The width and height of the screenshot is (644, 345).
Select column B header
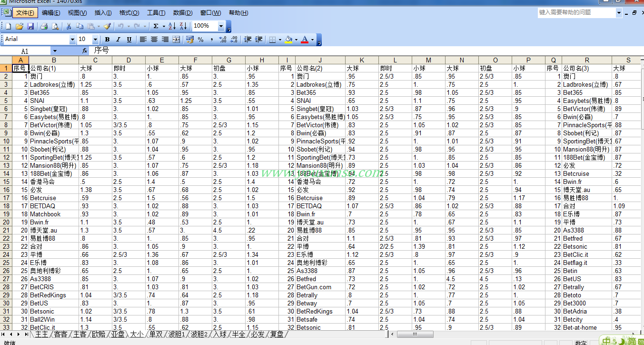(x=54, y=60)
